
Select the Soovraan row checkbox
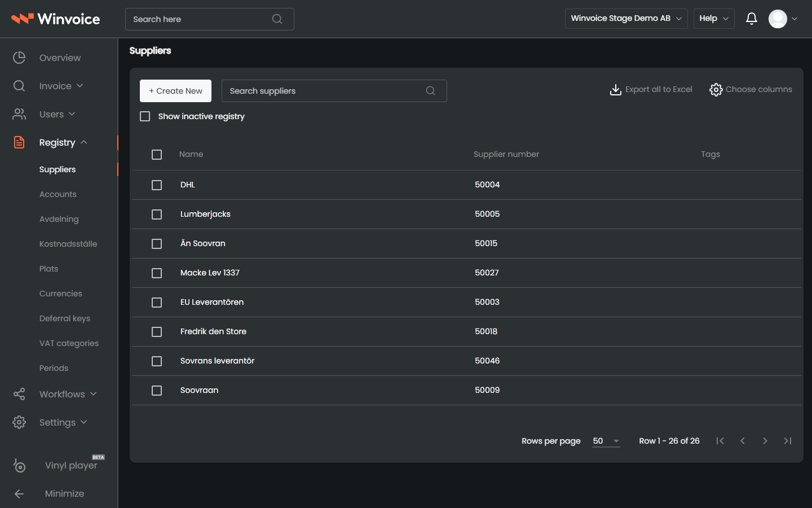tap(157, 391)
